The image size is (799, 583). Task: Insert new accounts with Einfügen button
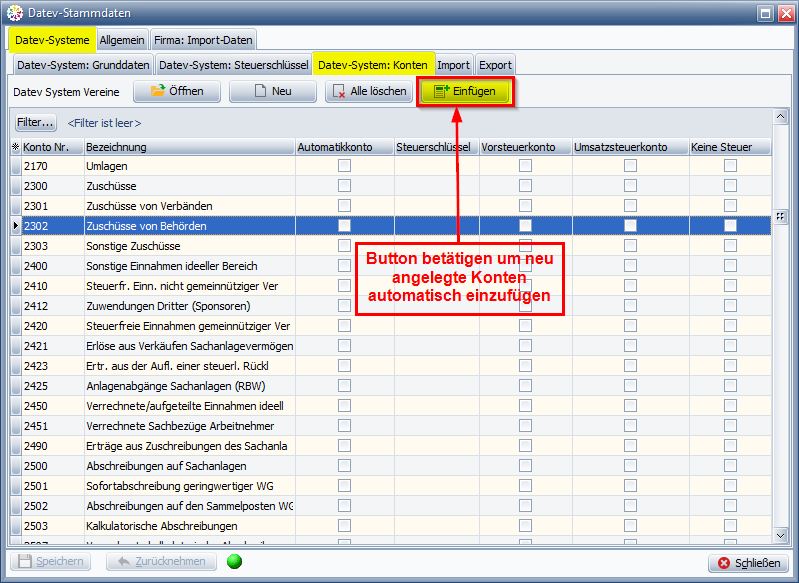point(465,91)
